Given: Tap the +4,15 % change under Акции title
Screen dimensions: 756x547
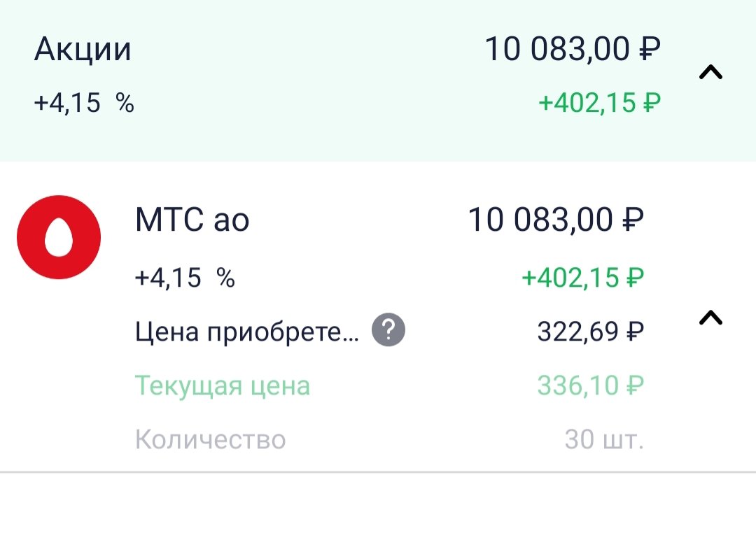Looking at the screenshot, I should (x=84, y=104).
